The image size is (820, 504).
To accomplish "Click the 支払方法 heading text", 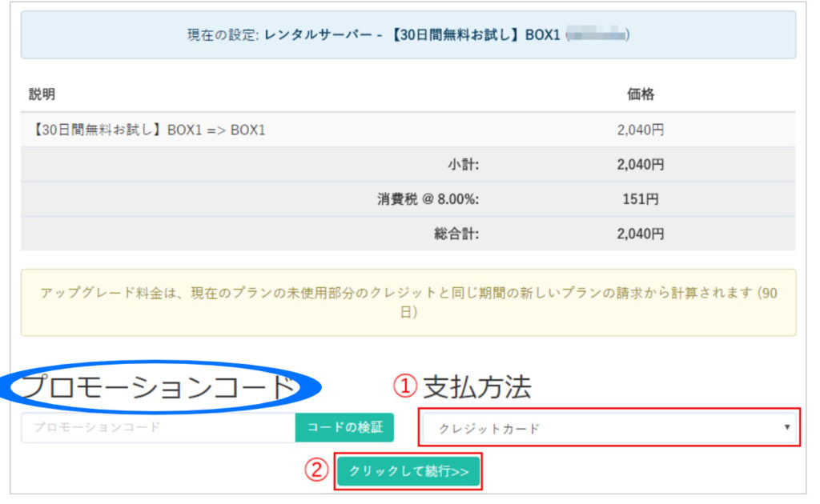I will point(477,387).
